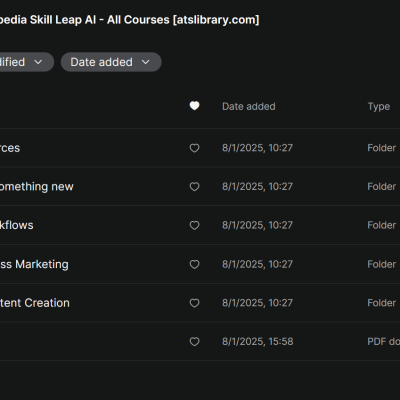Open the Date added filter dropdown
Viewport: 400px width, 400px height.
click(111, 62)
